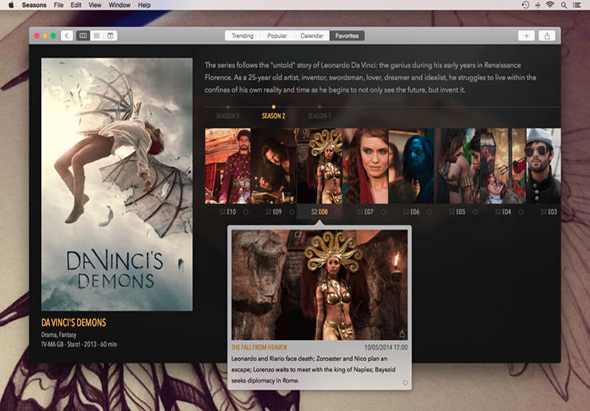This screenshot has height=411, width=590.
Task: Open the View menu
Action: pyautogui.click(x=95, y=5)
